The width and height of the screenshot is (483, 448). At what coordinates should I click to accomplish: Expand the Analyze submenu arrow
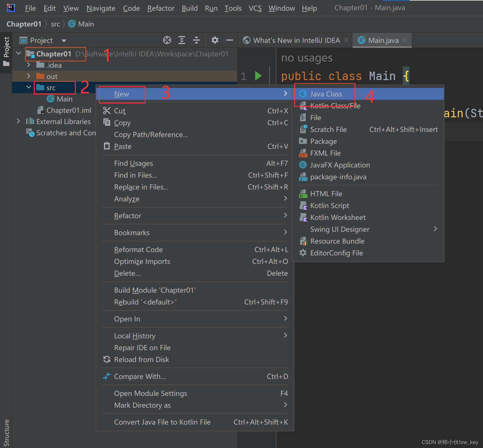click(285, 198)
